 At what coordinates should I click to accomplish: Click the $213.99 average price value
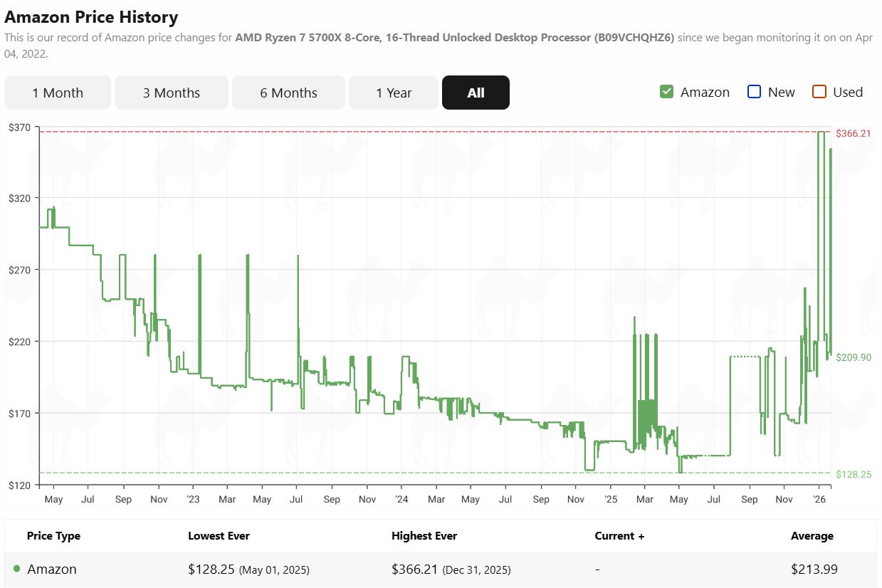814,569
